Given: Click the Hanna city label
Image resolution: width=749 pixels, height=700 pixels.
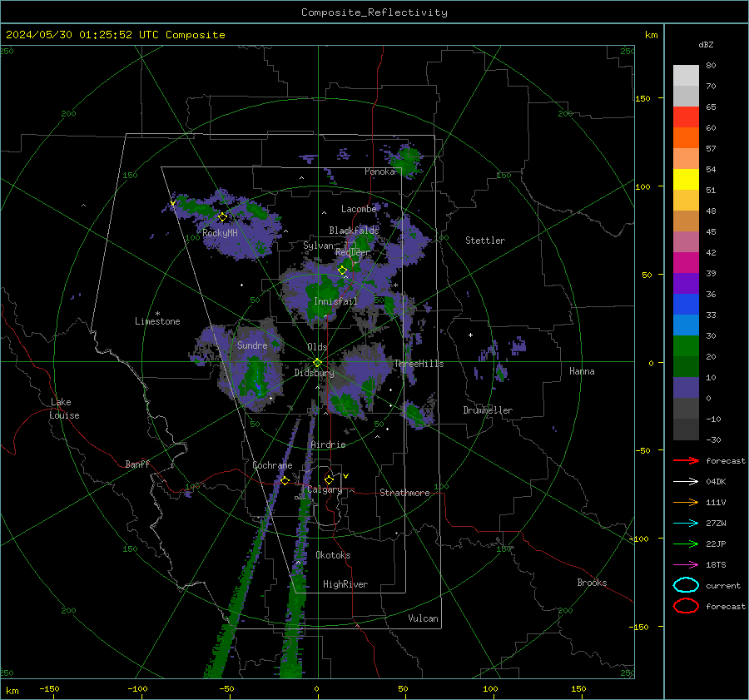Looking at the screenshot, I should tap(582, 371).
